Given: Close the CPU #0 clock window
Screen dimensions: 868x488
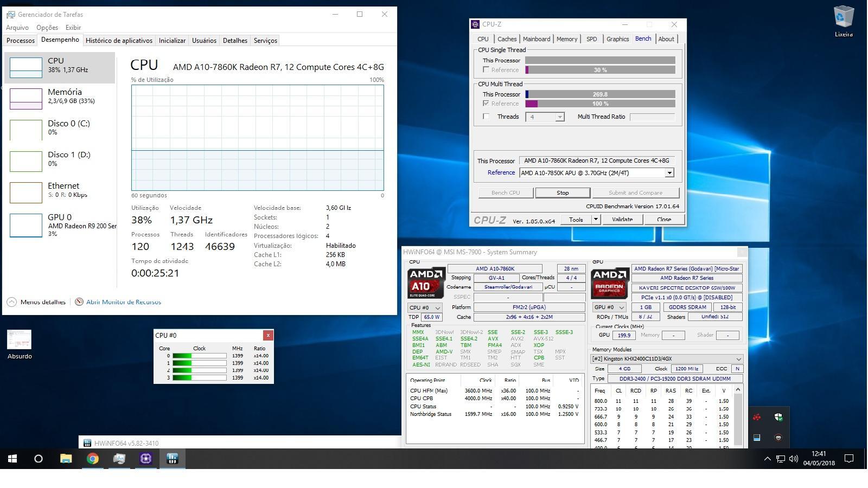Looking at the screenshot, I should coord(268,335).
